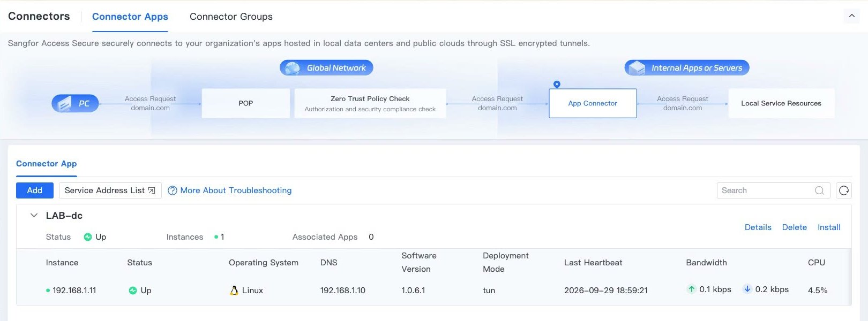Click the Bandwidth column header

point(707,263)
